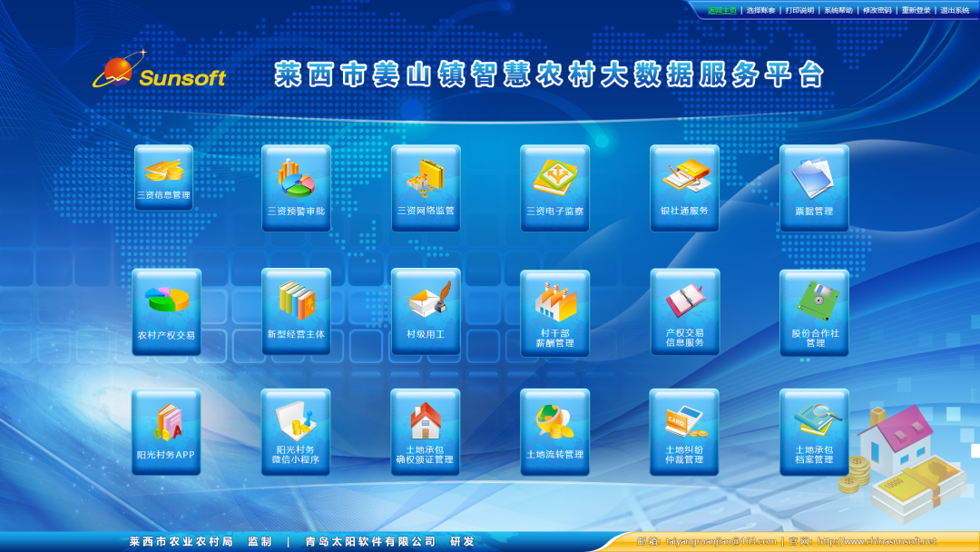Open the 三资信息管理 module
This screenshot has width=980, height=552.
pos(163,177)
